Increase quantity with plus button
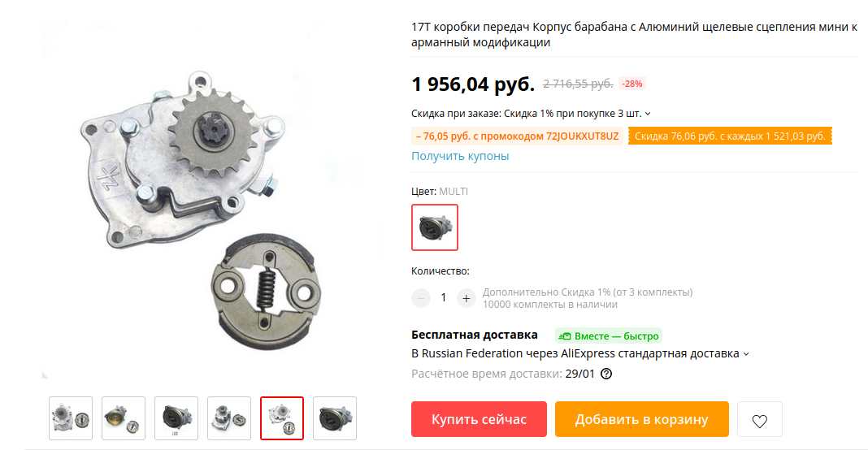 click(x=467, y=298)
